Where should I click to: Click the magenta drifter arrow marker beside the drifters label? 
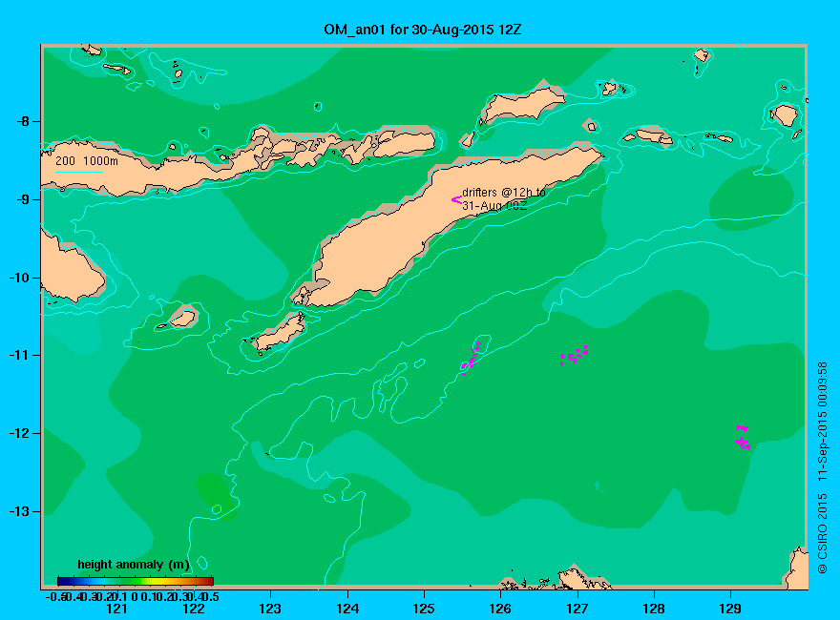[x=456, y=199]
